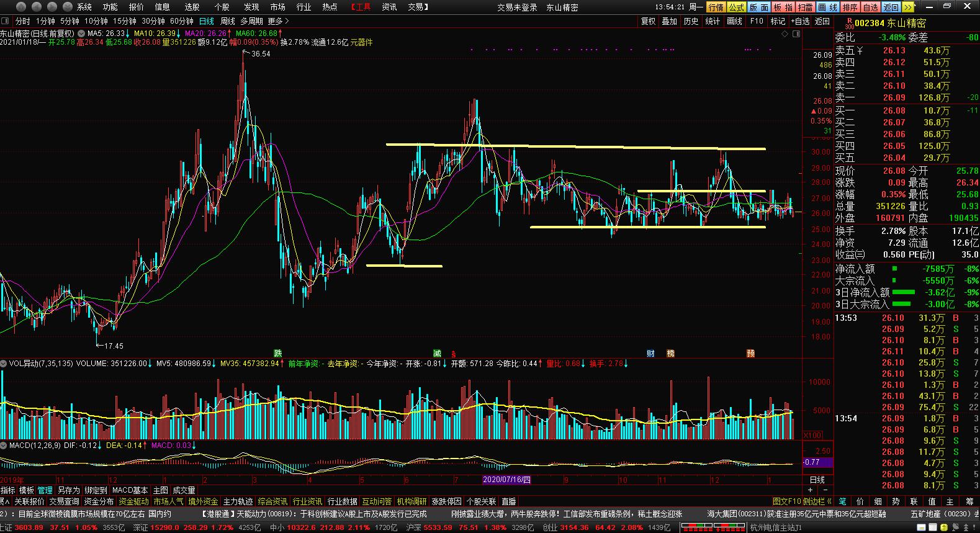This screenshot has height=533, width=980.
Task: Add stock with +自选 button
Action: point(800,21)
